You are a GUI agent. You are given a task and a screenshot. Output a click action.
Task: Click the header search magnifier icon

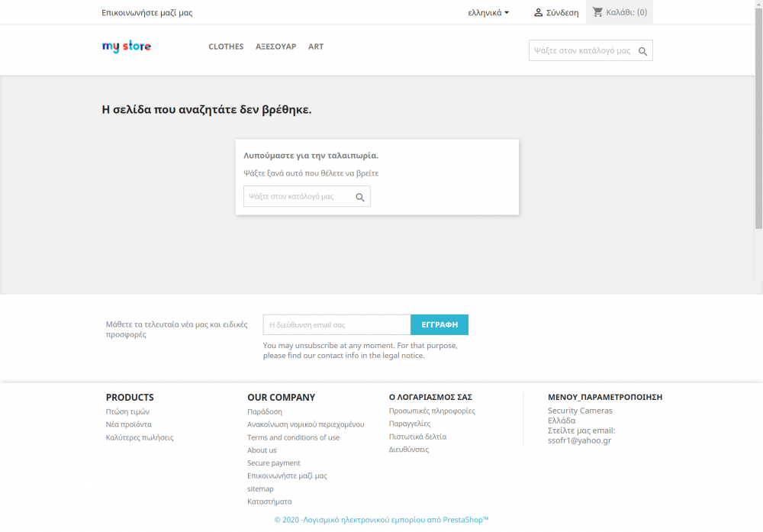[x=642, y=51]
